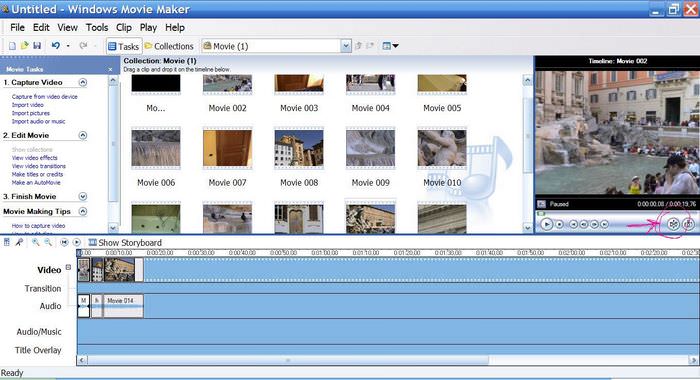Click View video transitions link
The height and width of the screenshot is (380, 700).
click(39, 166)
